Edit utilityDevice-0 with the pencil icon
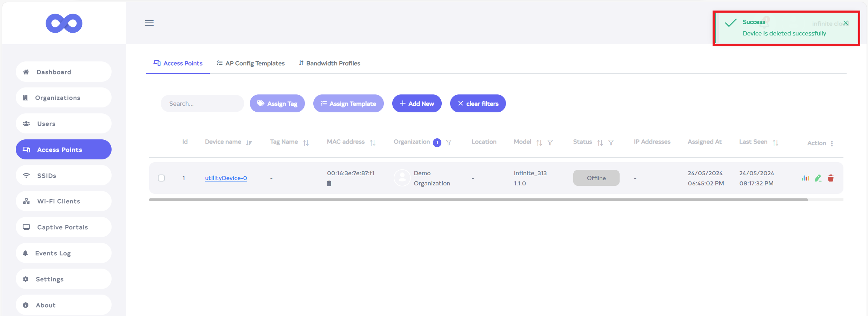Viewport: 868px width, 316px height. coord(818,178)
